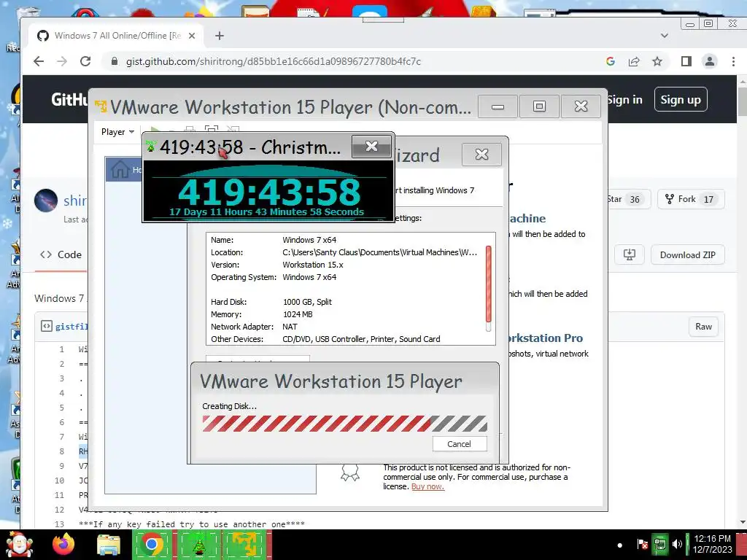The width and height of the screenshot is (747, 560).
Task: Click the code file icon beside gistfile
Action: tap(46, 326)
